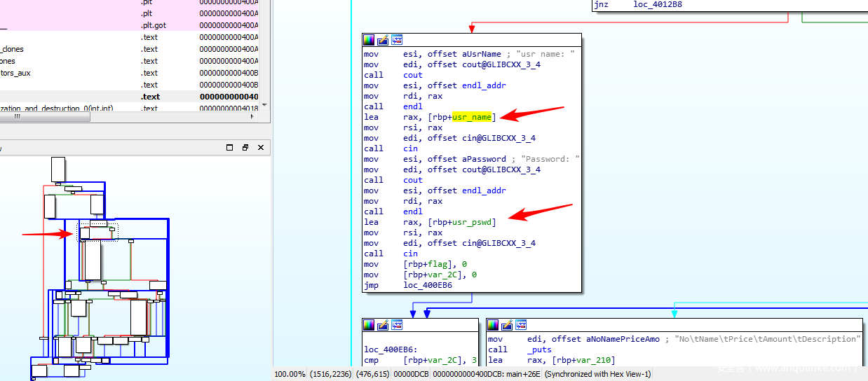The width and height of the screenshot is (868, 381).
Task: Click the "usr name: " string comment
Action: coord(545,54)
